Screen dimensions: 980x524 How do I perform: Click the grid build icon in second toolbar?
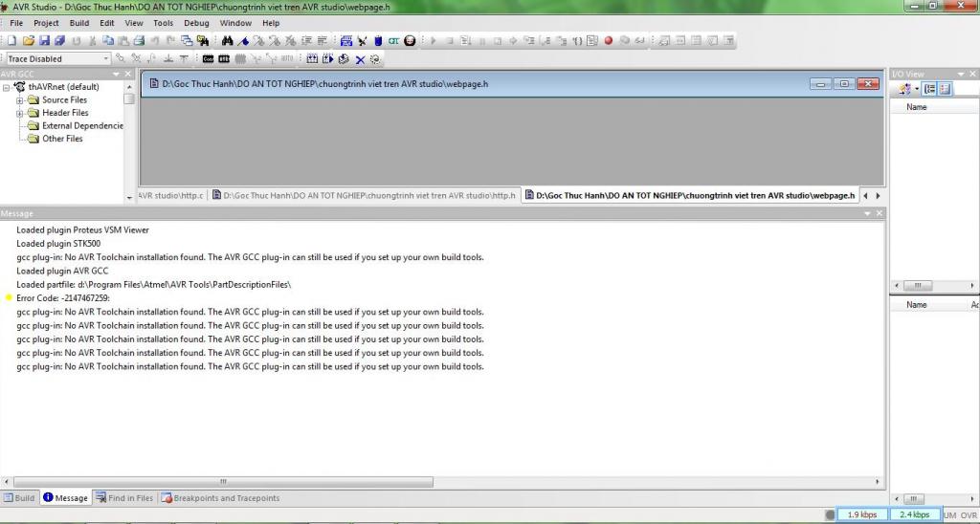point(312,58)
